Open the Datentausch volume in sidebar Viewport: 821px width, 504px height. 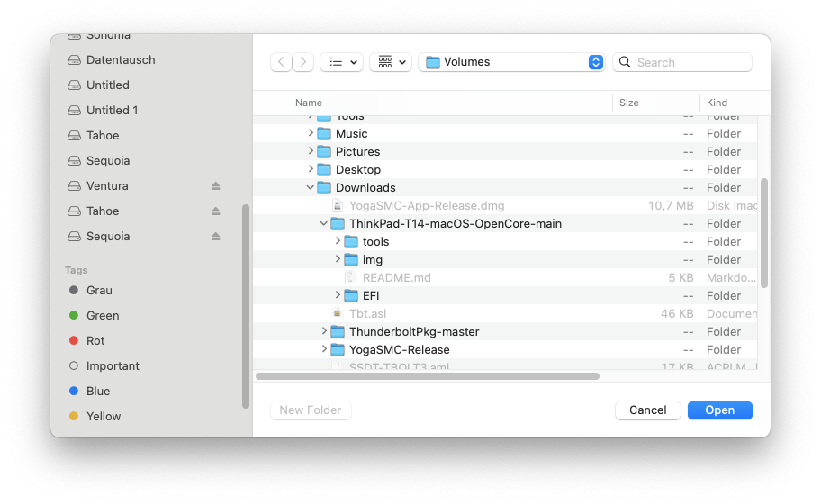pos(121,59)
